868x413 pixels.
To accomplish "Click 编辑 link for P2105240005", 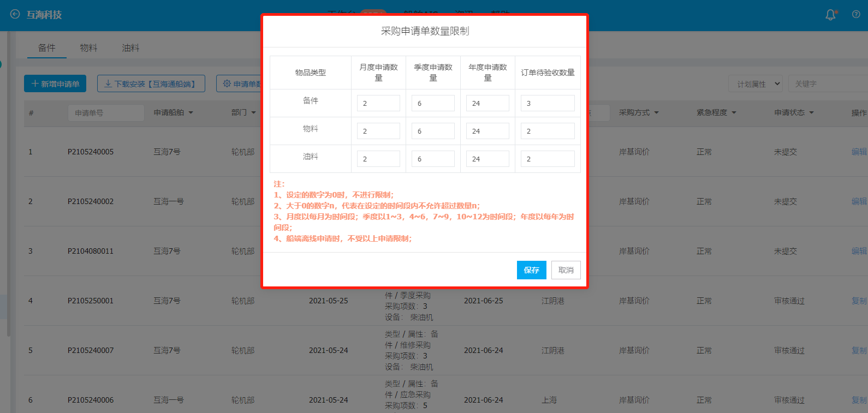I will click(x=859, y=152).
